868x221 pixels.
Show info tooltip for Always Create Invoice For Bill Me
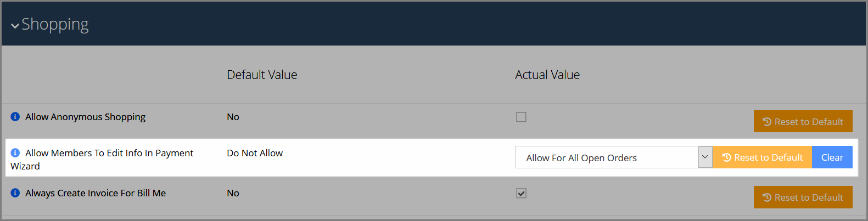(x=15, y=193)
